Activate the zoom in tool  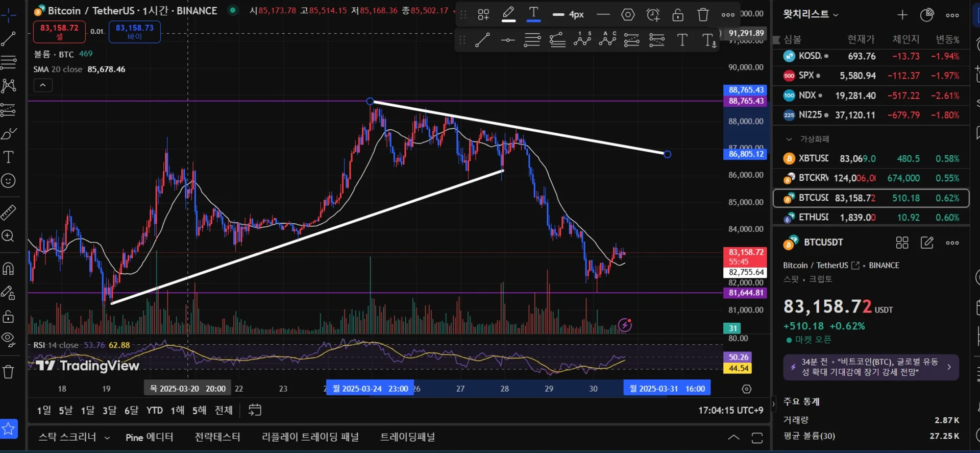9,235
